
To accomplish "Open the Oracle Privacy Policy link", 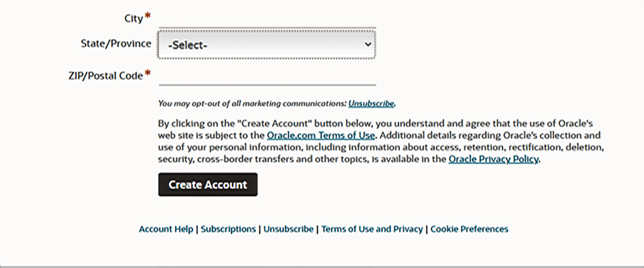I will pyautogui.click(x=493, y=159).
